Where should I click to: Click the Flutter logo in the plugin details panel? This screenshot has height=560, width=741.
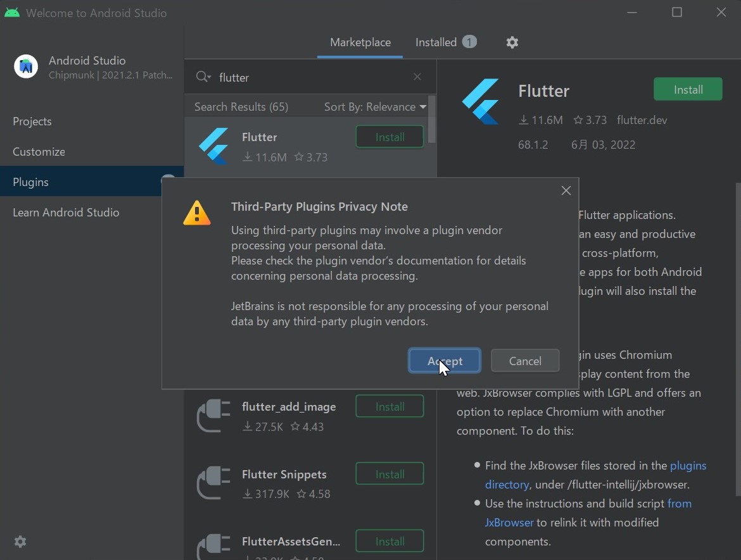point(482,101)
